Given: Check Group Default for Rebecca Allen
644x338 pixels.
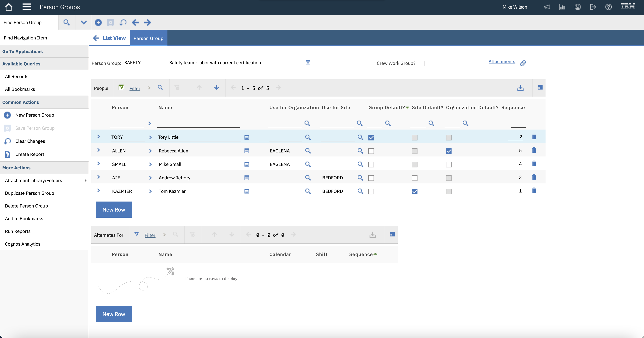Looking at the screenshot, I should (371, 151).
